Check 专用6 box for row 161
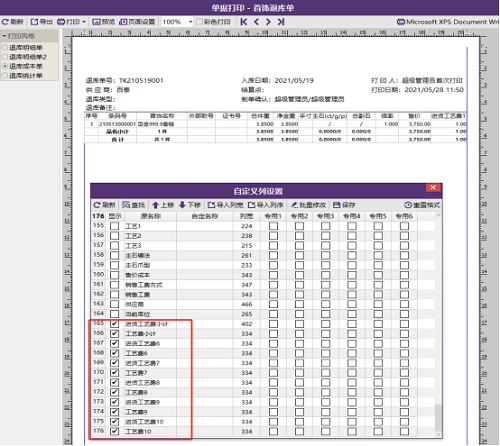Image resolution: width=500 pixels, height=446 pixels. click(404, 285)
